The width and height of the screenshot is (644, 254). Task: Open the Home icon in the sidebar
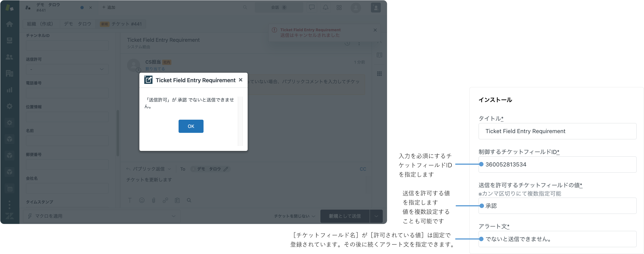[x=10, y=24]
